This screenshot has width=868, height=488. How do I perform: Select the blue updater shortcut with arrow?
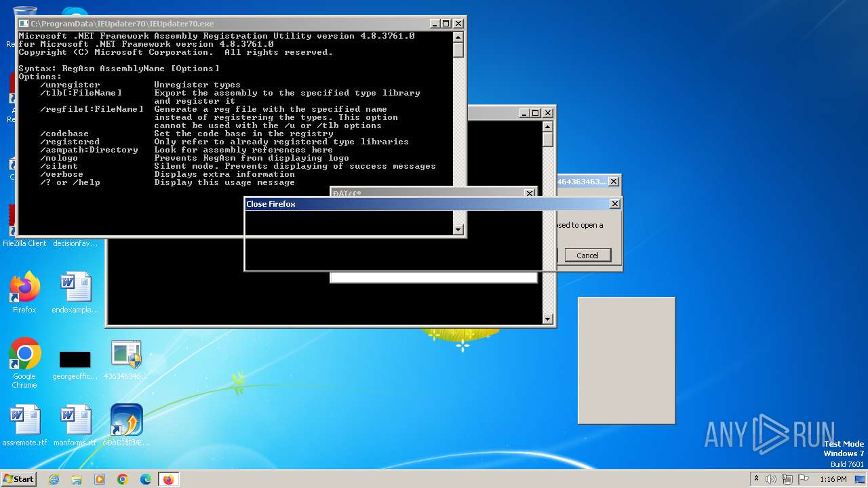click(126, 424)
